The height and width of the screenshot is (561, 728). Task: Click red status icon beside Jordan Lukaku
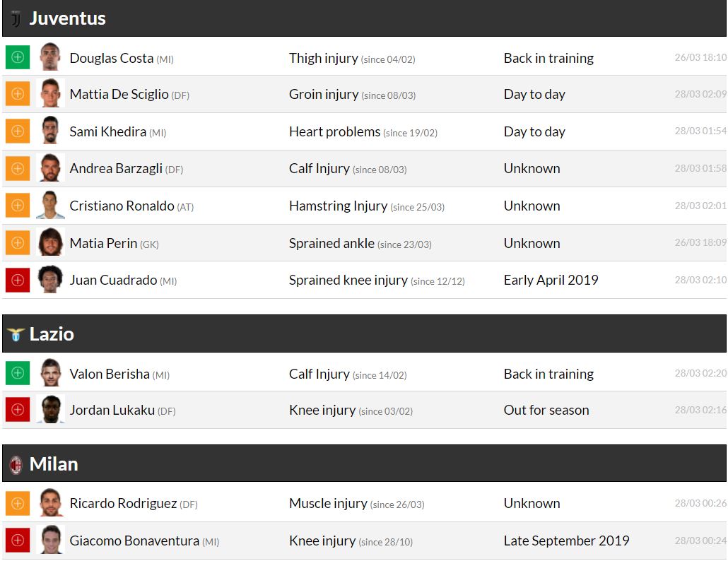(18, 410)
